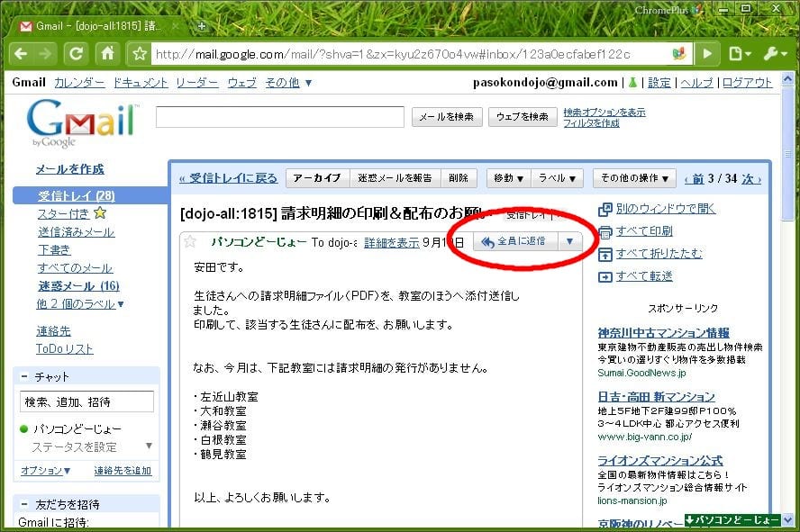The width and height of the screenshot is (800, 532).
Task: Click the browser Reload button
Action: [x=77, y=53]
